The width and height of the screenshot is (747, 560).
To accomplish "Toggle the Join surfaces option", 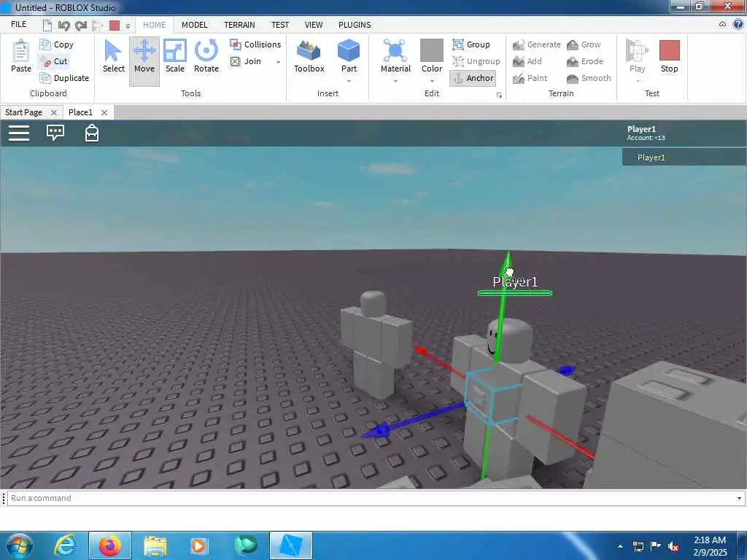I will [246, 61].
